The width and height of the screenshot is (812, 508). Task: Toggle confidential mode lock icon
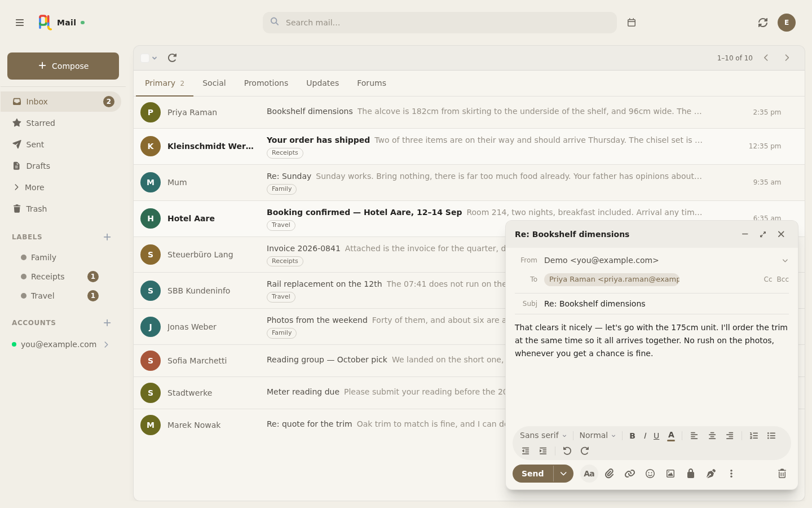pos(691,474)
